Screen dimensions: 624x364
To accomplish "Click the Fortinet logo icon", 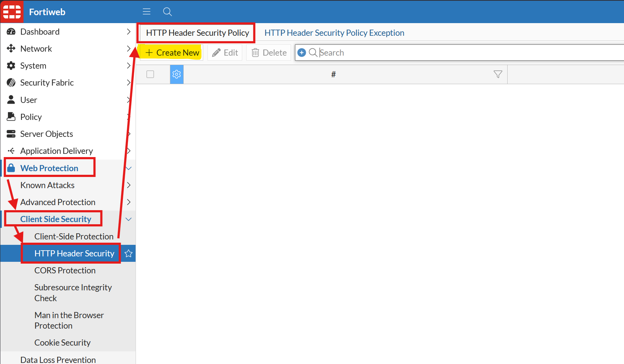I will click(x=12, y=12).
